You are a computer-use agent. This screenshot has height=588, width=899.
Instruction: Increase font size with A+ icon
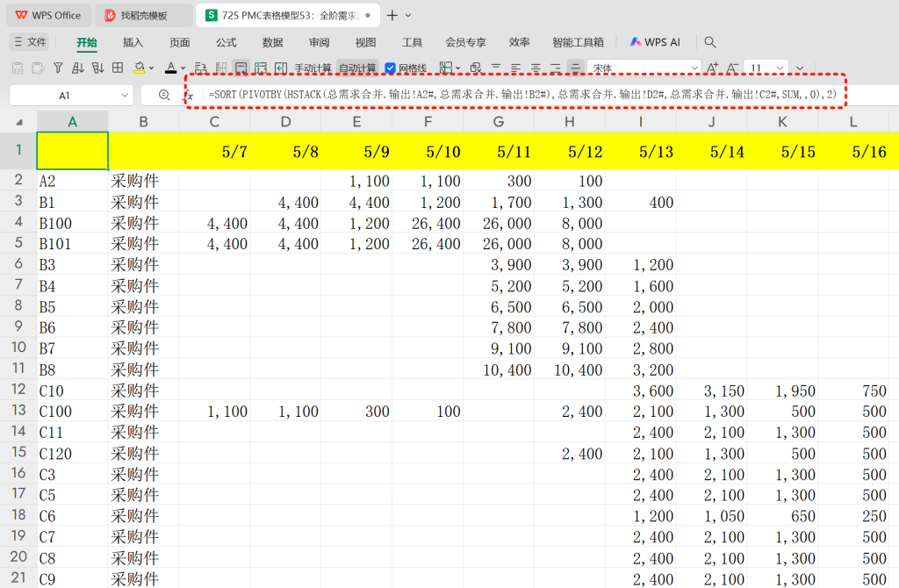click(x=712, y=68)
